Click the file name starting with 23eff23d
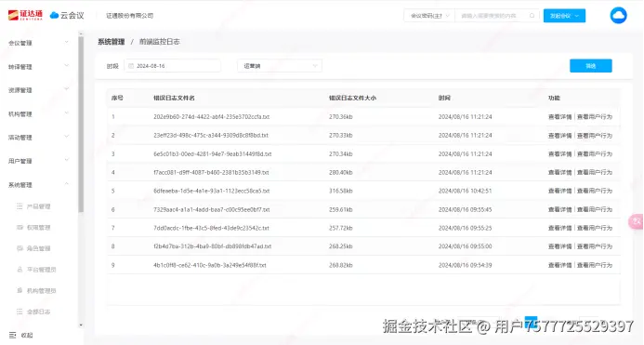The width and height of the screenshot is (644, 345). (211, 135)
